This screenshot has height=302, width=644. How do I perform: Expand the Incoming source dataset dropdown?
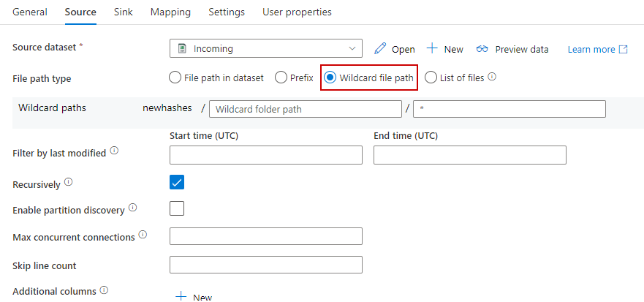(x=265, y=49)
